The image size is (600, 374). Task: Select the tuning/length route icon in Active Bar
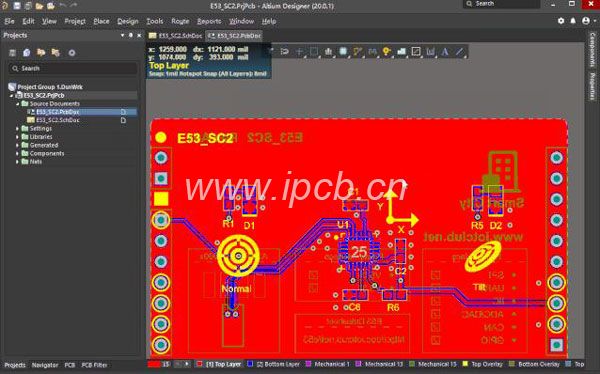372,52
